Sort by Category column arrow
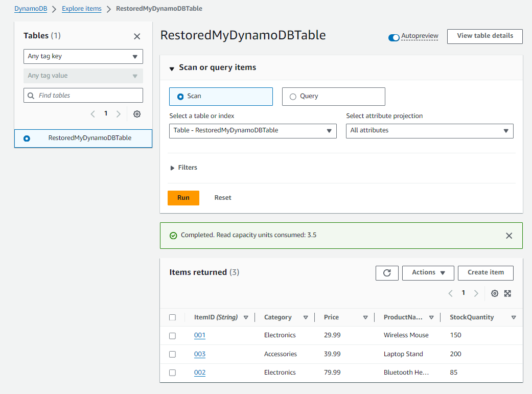532x394 pixels. 306,318
